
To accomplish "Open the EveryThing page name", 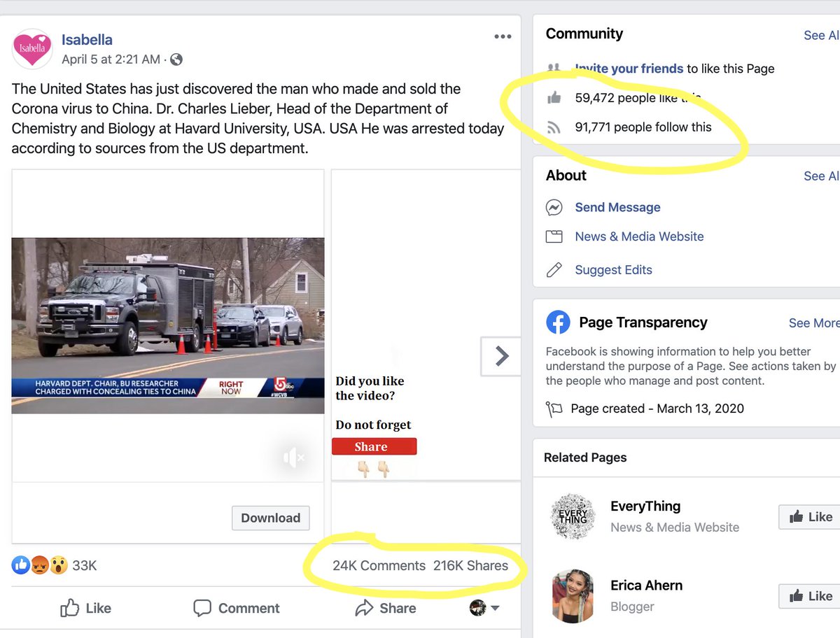I will click(x=645, y=506).
